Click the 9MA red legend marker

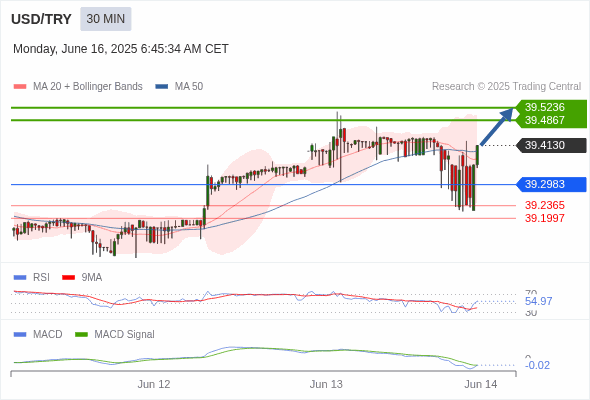pos(68,278)
